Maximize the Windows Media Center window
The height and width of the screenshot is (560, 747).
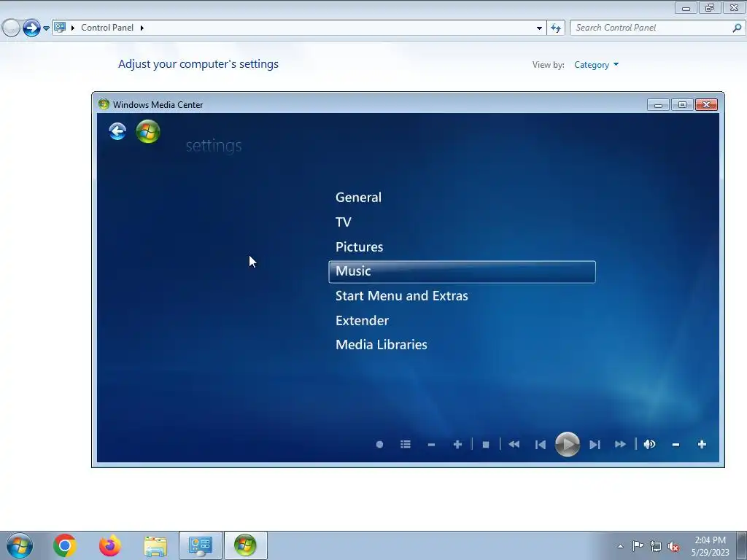[682, 105]
